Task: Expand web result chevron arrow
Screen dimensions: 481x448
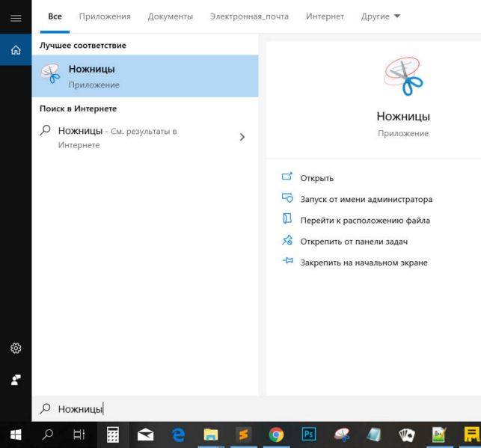Action: pyautogui.click(x=242, y=137)
